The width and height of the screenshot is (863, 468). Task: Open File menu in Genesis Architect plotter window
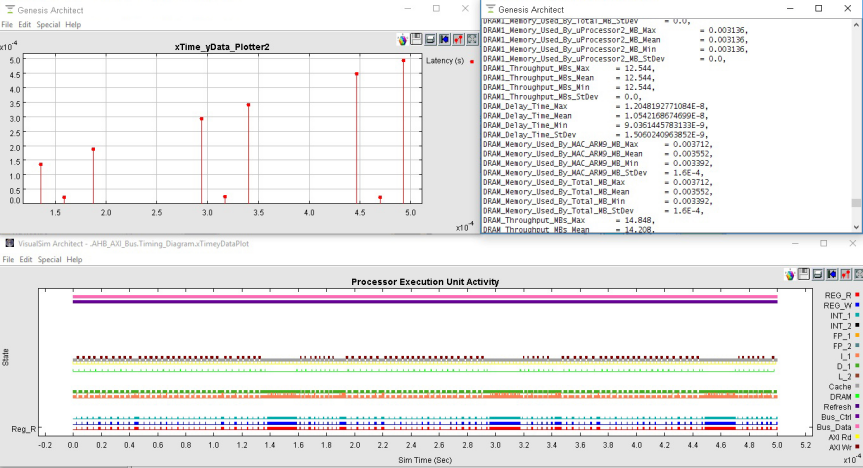(x=7, y=25)
